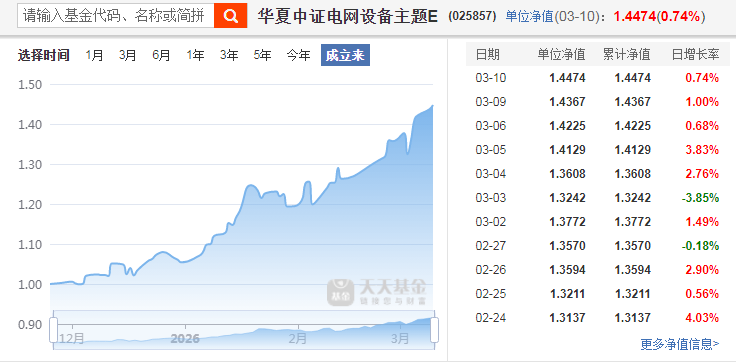Click the 选择时间 label
The image size is (736, 362).
pos(44,55)
